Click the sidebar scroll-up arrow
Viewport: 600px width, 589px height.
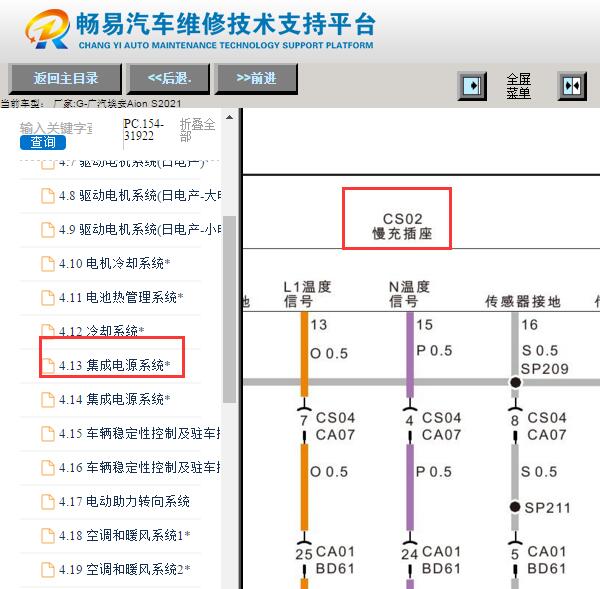point(229,117)
